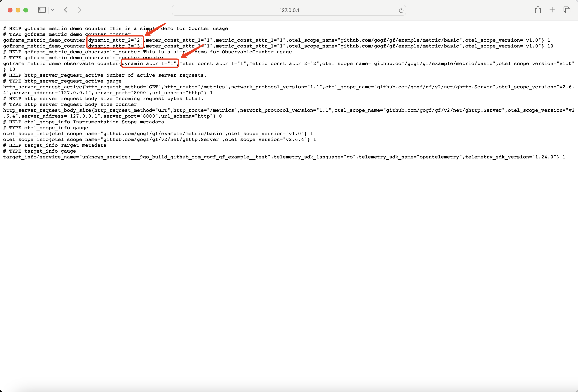Open a new tab with the plus icon
Image resolution: width=578 pixels, height=392 pixels.
[x=552, y=10]
